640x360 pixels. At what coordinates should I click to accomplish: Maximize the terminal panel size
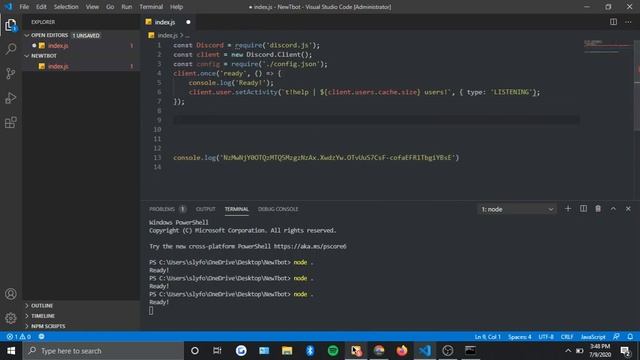pos(613,209)
